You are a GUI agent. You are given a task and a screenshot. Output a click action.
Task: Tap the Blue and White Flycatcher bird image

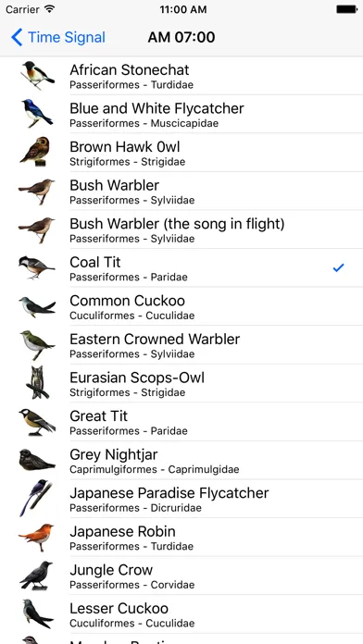pos(37,114)
